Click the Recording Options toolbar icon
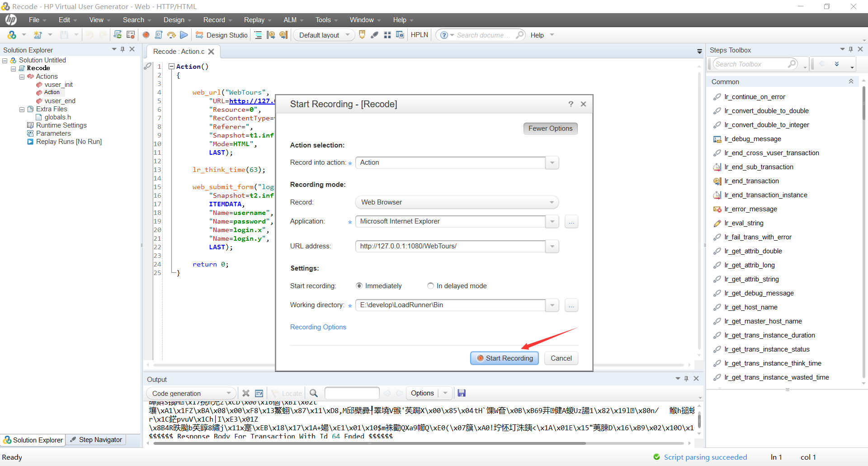 pyautogui.click(x=131, y=35)
